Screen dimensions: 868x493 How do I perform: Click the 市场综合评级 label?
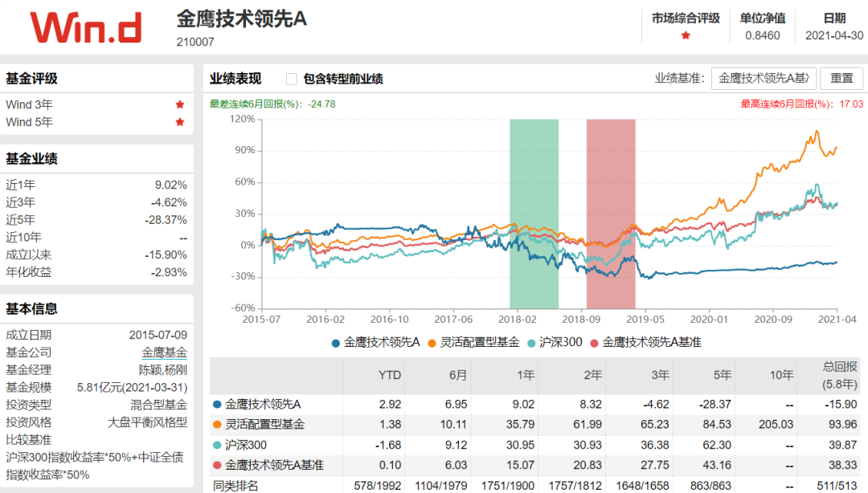(686, 18)
